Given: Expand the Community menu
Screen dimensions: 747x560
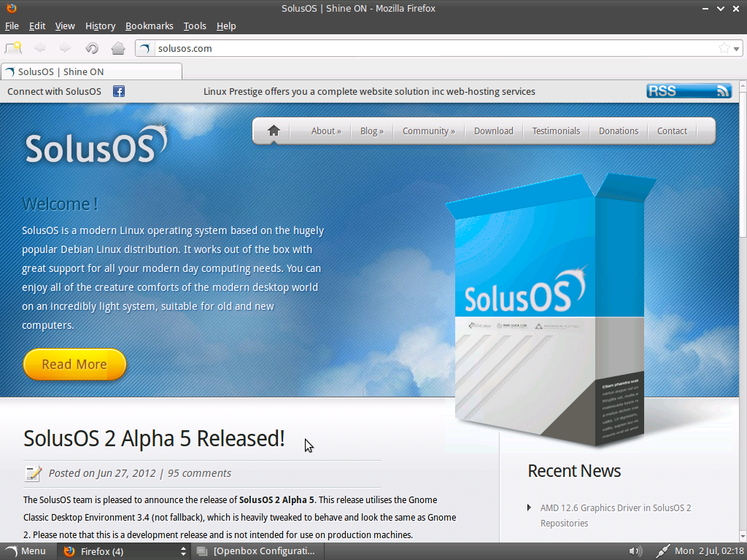Looking at the screenshot, I should 429,131.
